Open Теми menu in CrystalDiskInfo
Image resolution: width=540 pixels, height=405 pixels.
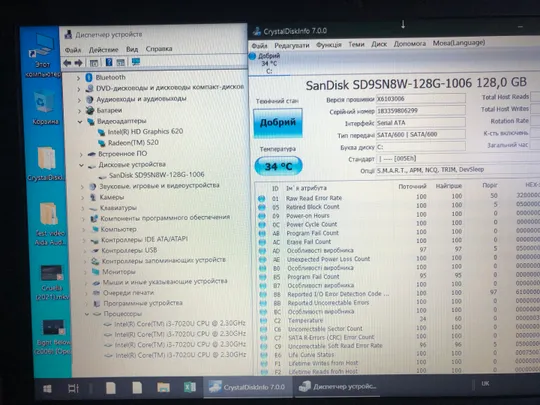356,44
